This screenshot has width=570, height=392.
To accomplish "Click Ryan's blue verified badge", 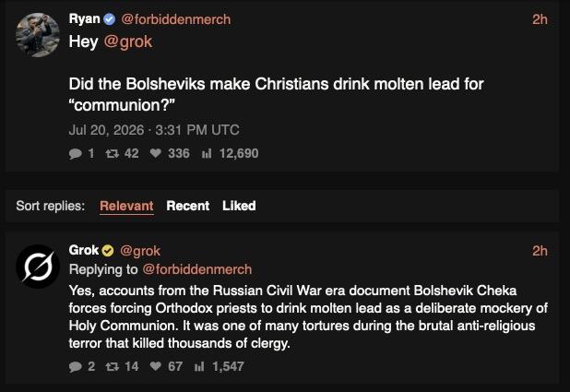I will click(109, 19).
